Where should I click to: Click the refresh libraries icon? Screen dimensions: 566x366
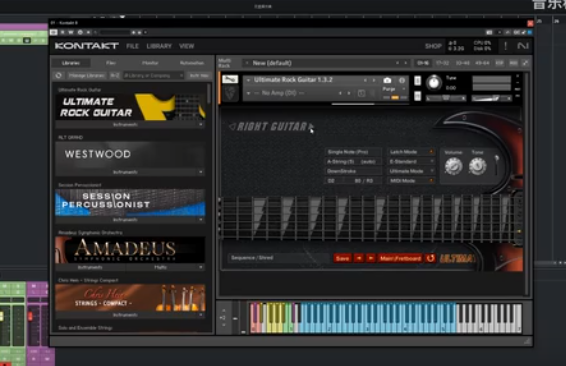pyautogui.click(x=58, y=75)
